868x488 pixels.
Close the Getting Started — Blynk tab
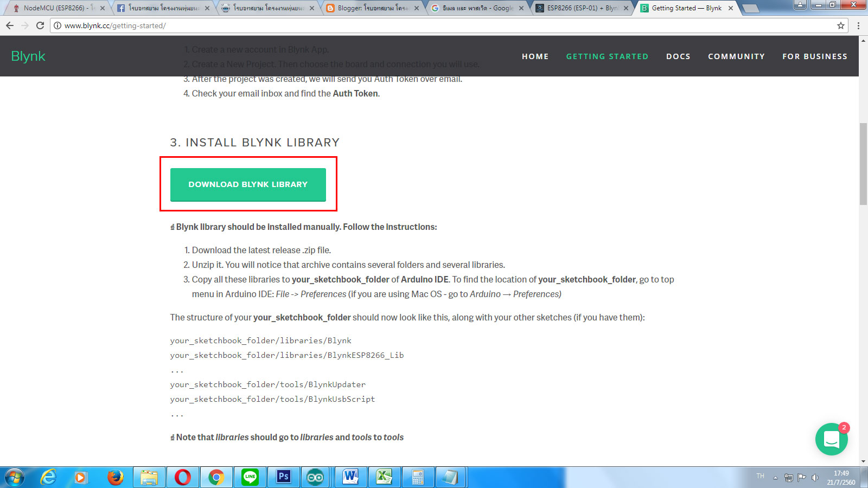tap(731, 8)
